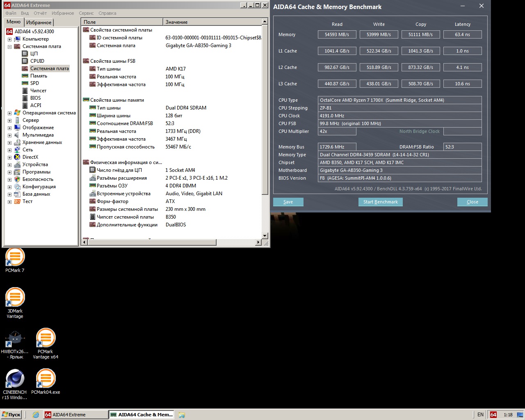The height and width of the screenshot is (420, 525).
Task: Expand the Конфигурация tree node
Action: [9, 187]
